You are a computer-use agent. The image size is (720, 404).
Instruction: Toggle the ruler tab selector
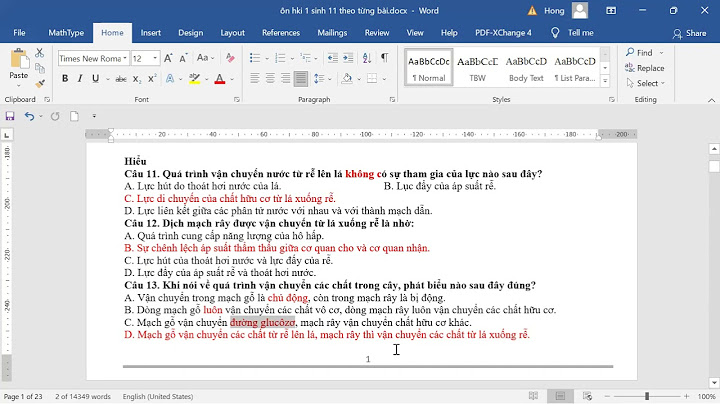(x=7, y=135)
